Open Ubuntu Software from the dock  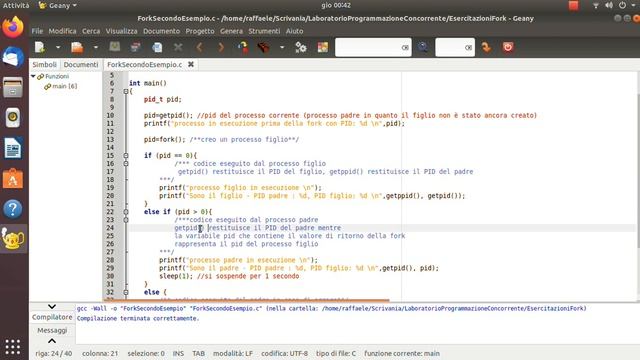(13, 179)
